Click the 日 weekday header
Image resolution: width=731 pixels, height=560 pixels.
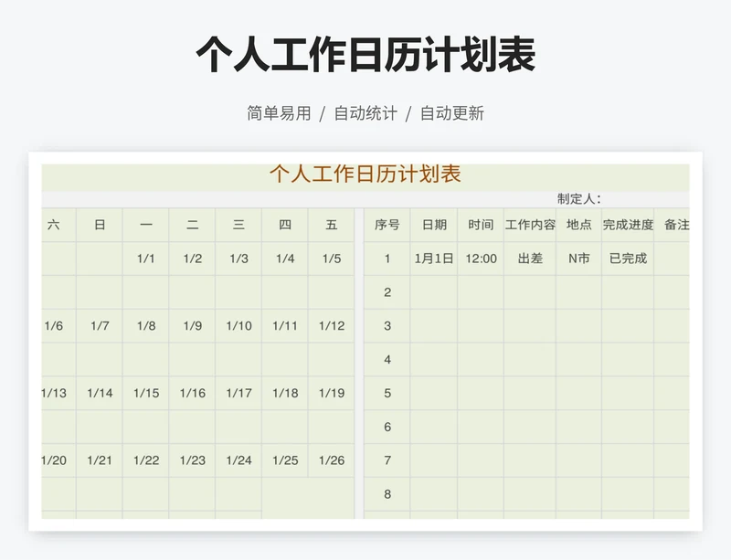(100, 225)
